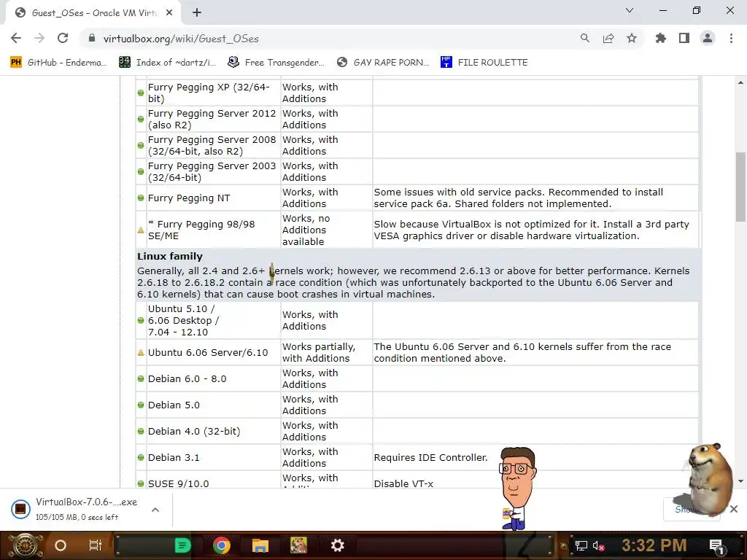Select the Guest_OSes - Oracle VM tab
Viewport: 747px width, 560px height.
coord(93,13)
